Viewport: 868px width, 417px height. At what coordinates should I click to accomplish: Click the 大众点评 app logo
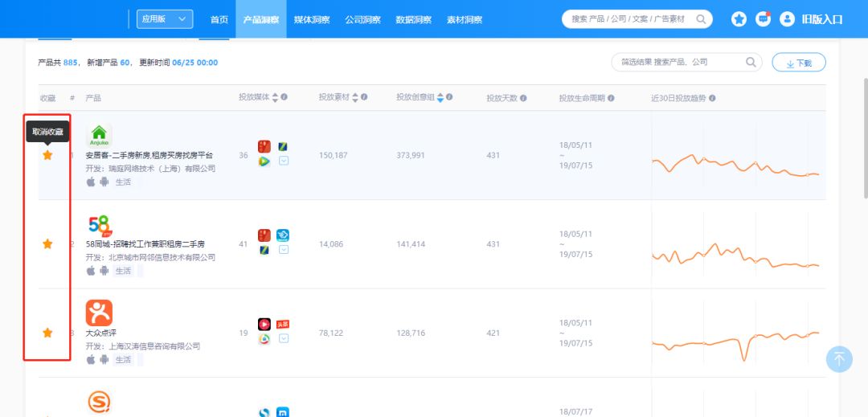click(99, 313)
